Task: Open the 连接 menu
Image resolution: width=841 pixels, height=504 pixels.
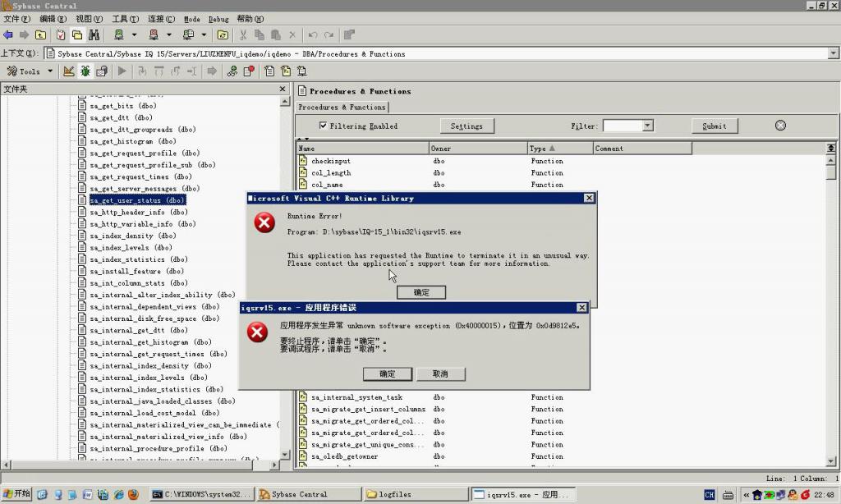Action: click(x=162, y=19)
